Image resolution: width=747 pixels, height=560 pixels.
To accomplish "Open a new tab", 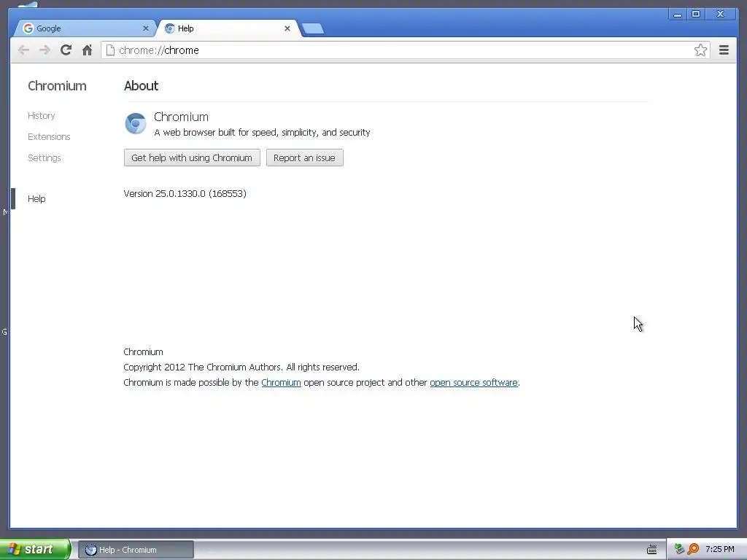I will [x=313, y=29].
